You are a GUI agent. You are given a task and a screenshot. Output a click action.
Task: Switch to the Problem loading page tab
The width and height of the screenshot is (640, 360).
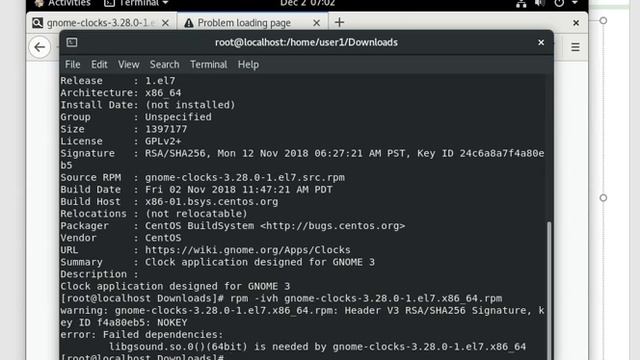252,23
